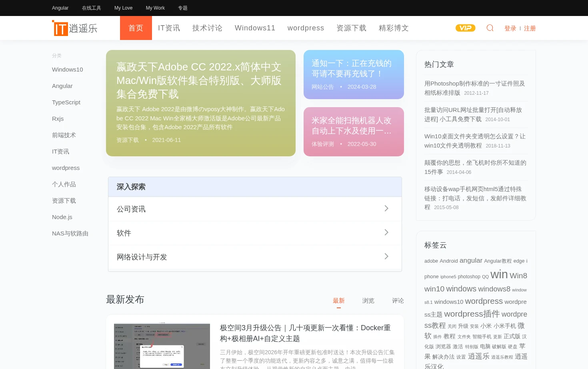Click the wordpress插件 tag
The width and height of the screenshot is (588, 369).
point(472,314)
